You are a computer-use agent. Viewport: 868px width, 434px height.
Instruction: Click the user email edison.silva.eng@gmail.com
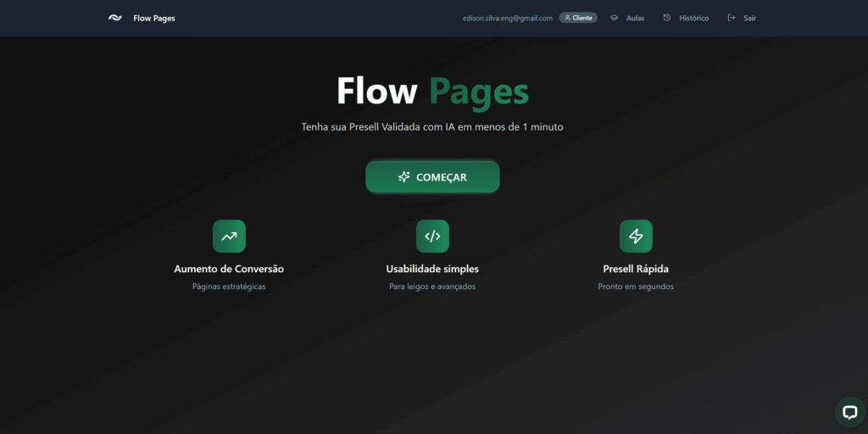point(508,19)
